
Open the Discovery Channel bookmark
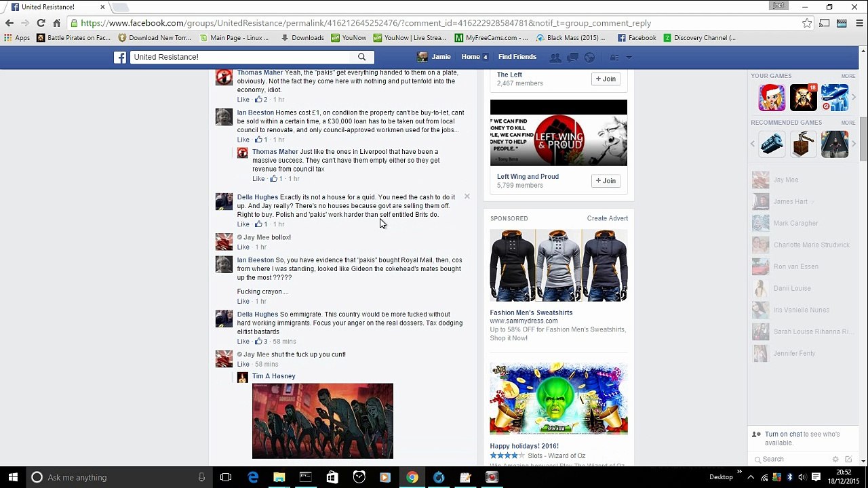tap(700, 38)
